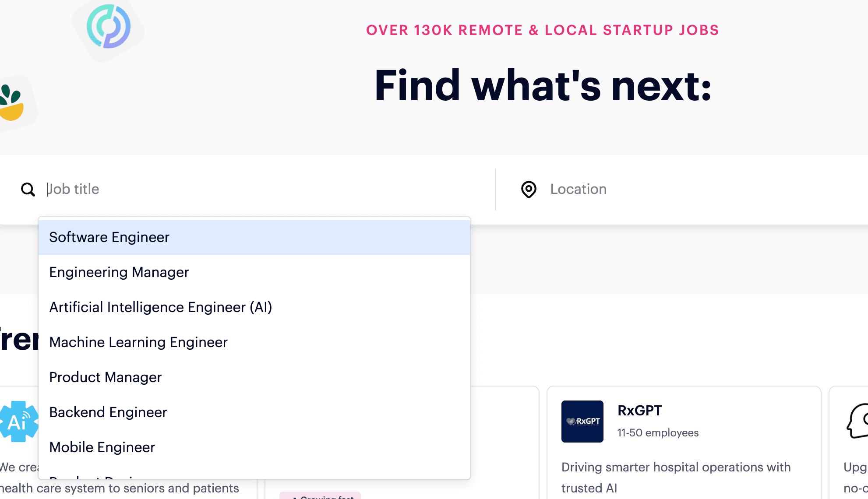This screenshot has width=868, height=499.
Task: Click the 11-50 employees text
Action: (658, 433)
